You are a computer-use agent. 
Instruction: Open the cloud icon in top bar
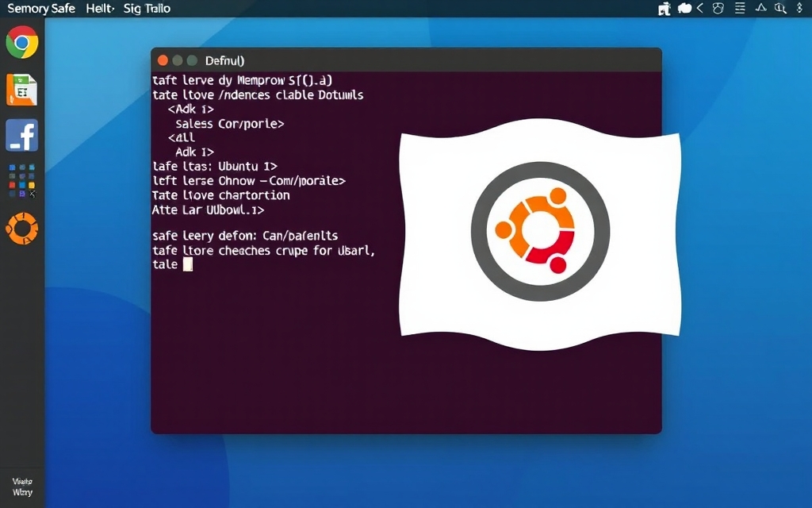pyautogui.click(x=684, y=8)
